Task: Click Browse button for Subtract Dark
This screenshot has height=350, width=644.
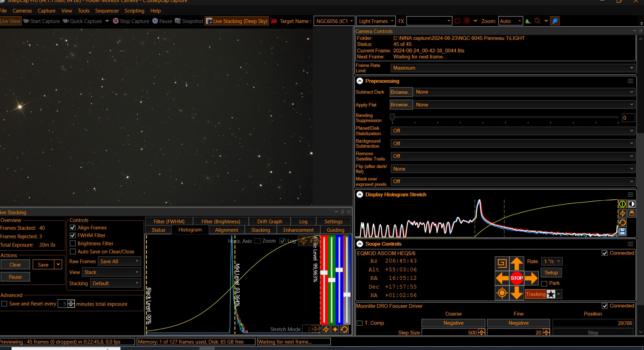Action: [401, 92]
